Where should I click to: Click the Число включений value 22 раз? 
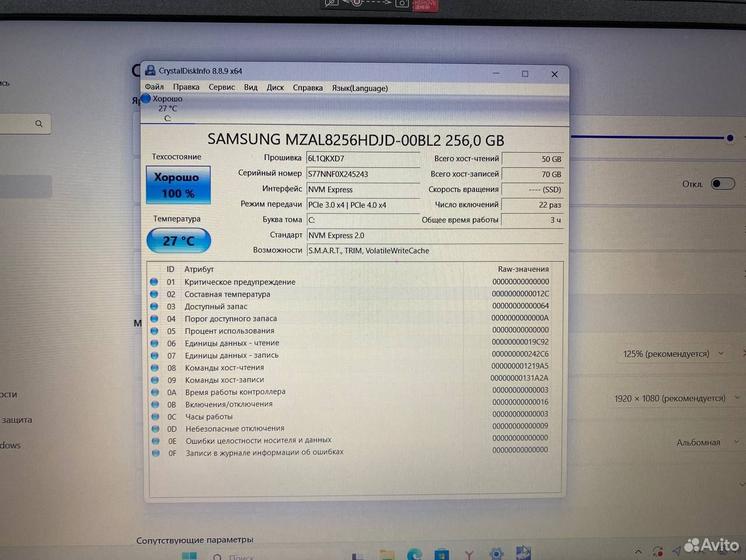[x=533, y=205]
